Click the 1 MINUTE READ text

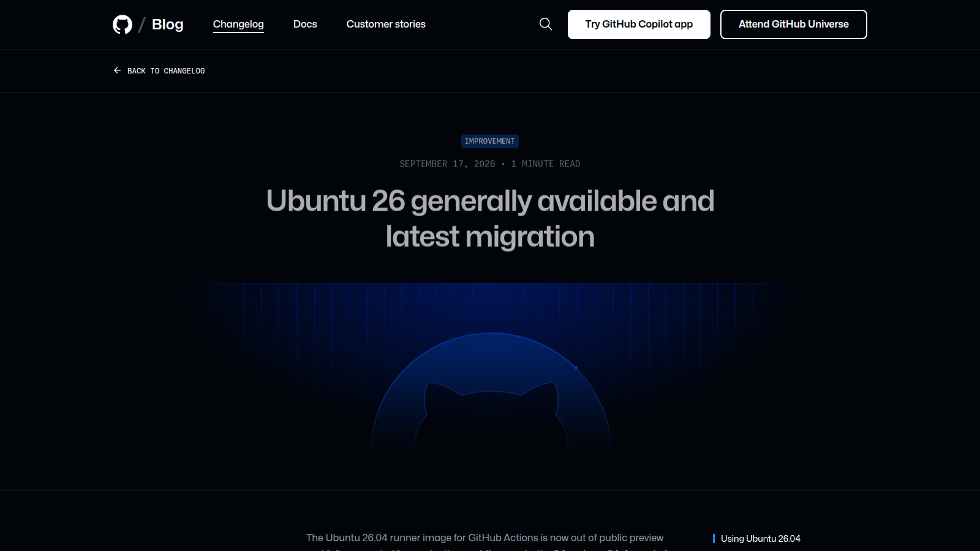click(x=546, y=164)
